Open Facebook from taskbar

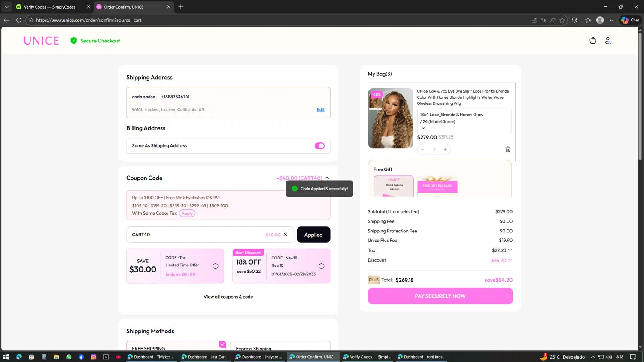(81, 357)
